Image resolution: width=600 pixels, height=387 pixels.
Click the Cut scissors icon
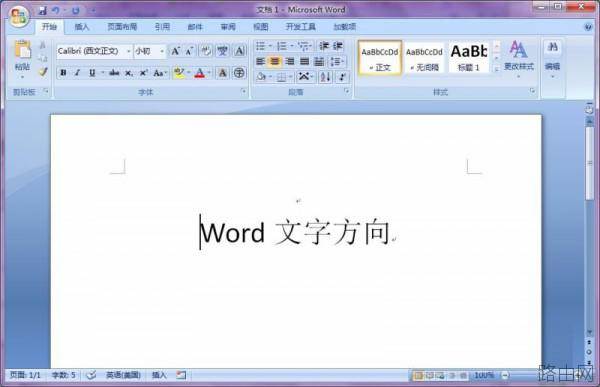tap(42, 46)
